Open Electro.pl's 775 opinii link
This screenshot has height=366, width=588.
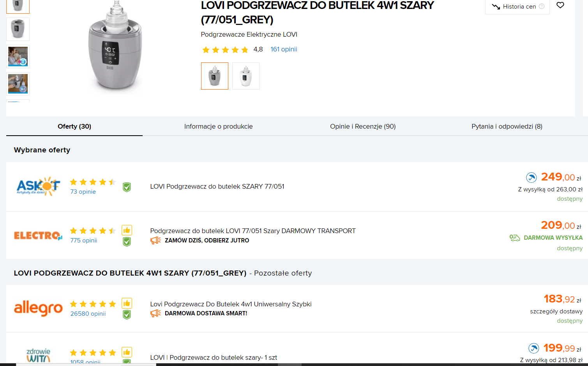click(84, 240)
